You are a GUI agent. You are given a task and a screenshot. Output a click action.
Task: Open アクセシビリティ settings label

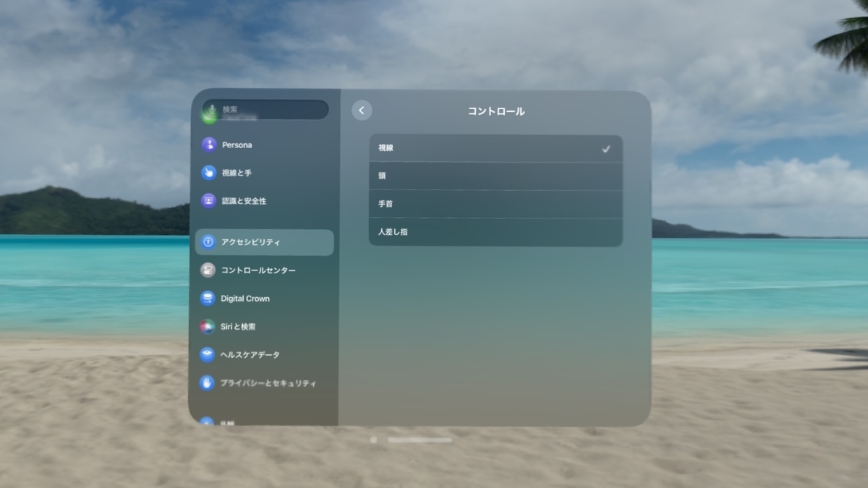251,242
